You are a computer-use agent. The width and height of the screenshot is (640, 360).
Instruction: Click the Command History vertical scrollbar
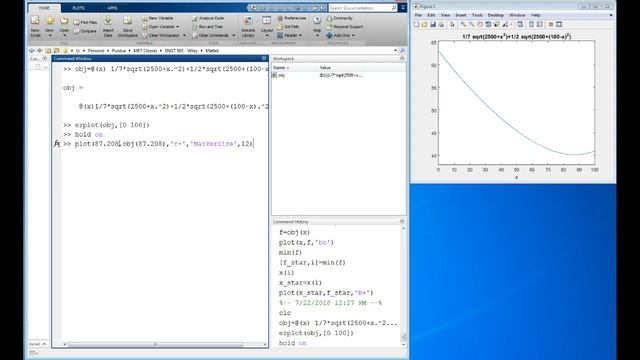[x=403, y=337]
